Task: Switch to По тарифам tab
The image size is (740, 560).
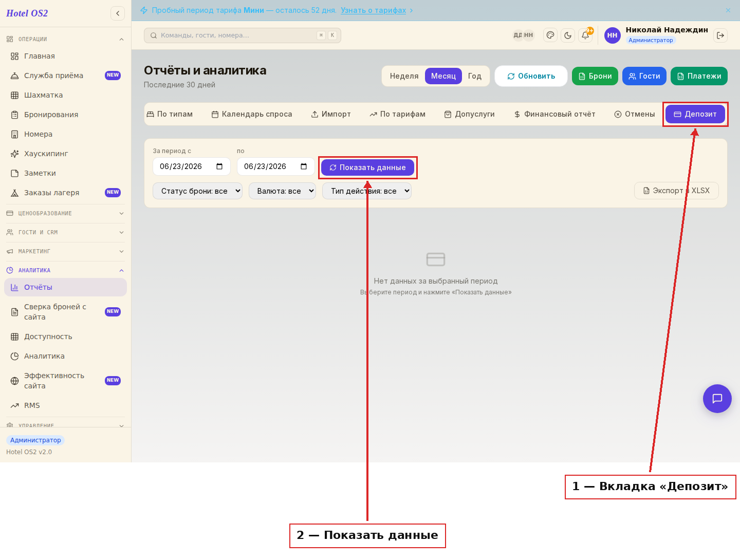Action: [x=397, y=114]
